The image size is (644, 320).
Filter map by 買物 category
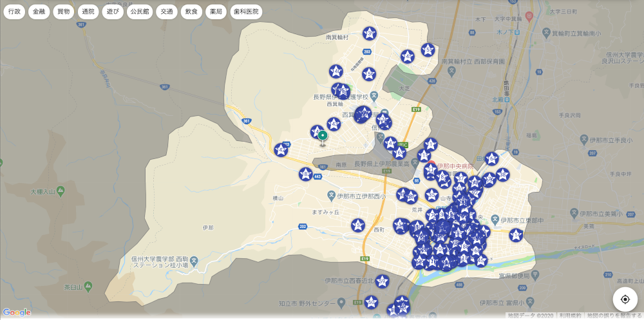click(x=63, y=12)
